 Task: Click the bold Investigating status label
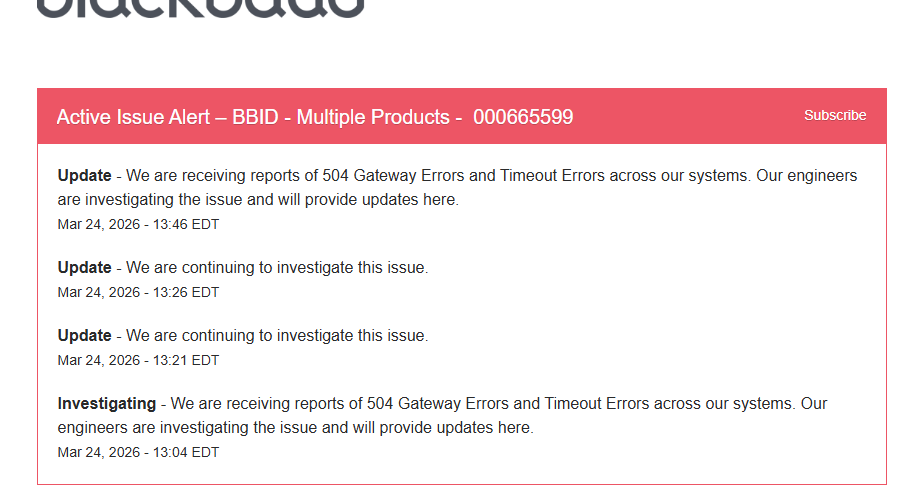tap(107, 403)
